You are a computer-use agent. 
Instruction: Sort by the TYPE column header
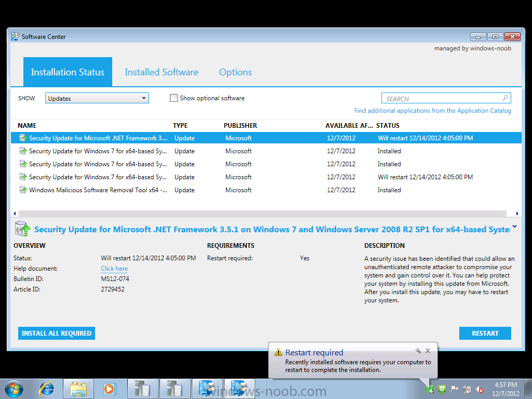click(180, 126)
